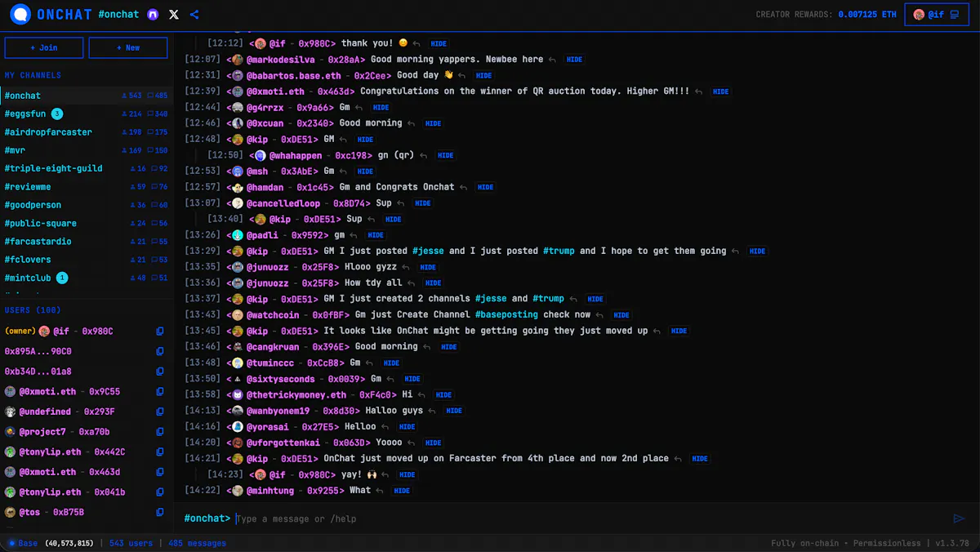
Task: Select the #goodperson channel
Action: pos(86,205)
